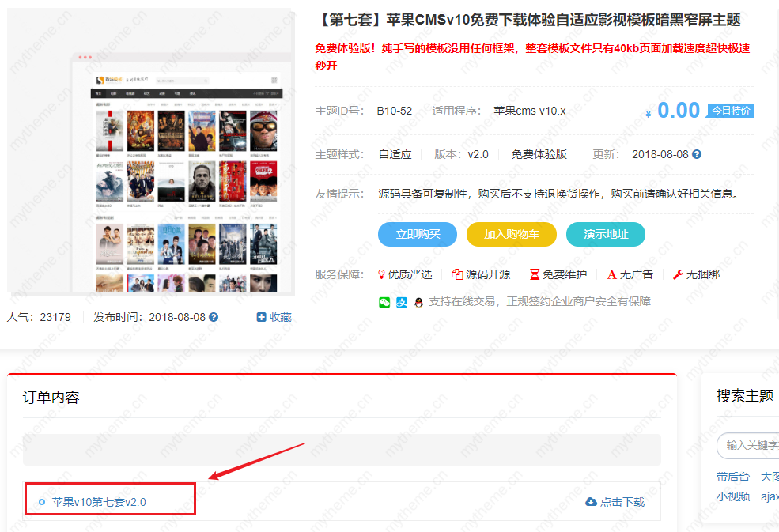Click the 无广告 letter A icon
The image size is (779, 532).
click(611, 274)
